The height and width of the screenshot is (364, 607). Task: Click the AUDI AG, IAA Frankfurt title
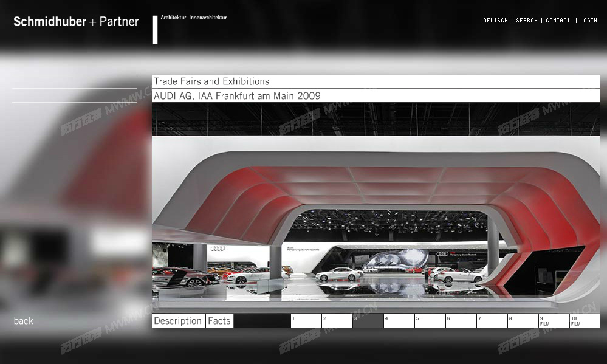pos(237,95)
